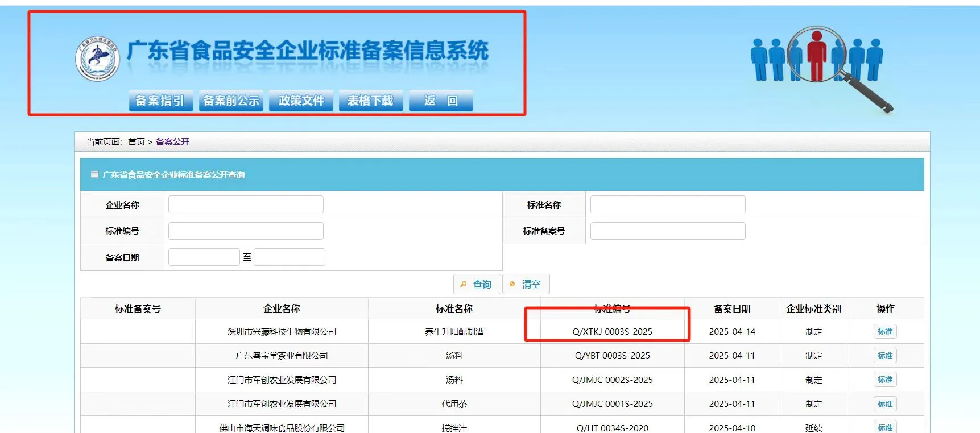The width and height of the screenshot is (980, 433).
Task: Click the 备案日期 start date field
Action: pos(204,257)
